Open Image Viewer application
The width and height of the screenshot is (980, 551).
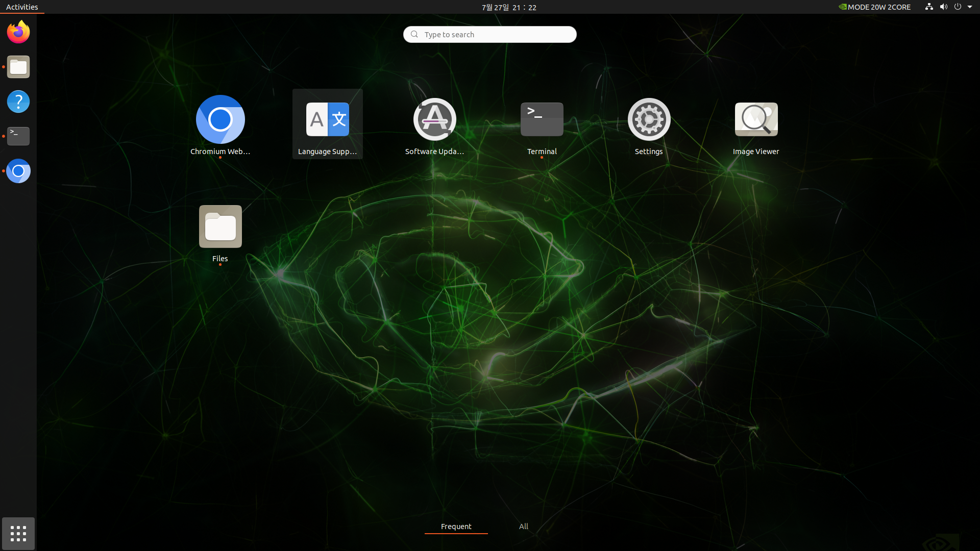756,120
